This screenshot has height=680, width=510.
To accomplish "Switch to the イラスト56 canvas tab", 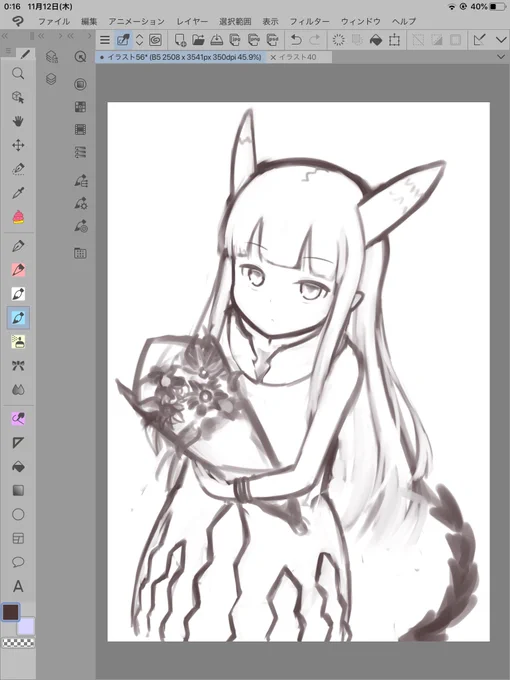I will 180,57.
